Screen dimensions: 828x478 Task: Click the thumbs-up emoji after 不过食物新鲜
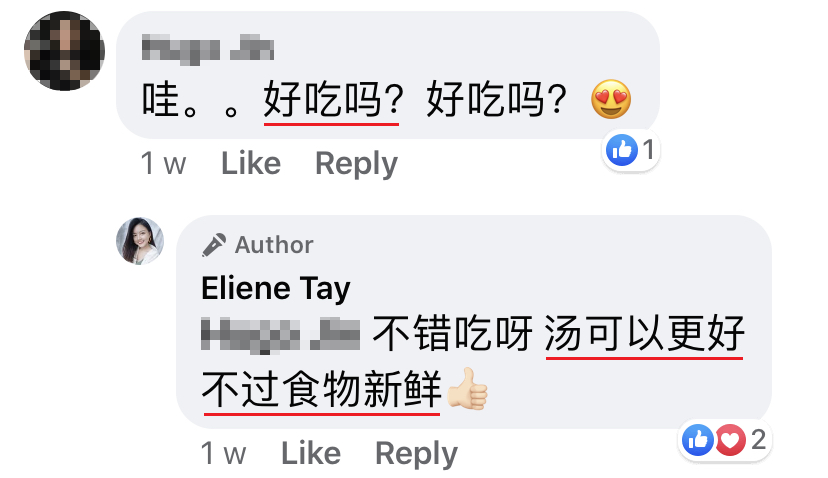click(x=467, y=390)
